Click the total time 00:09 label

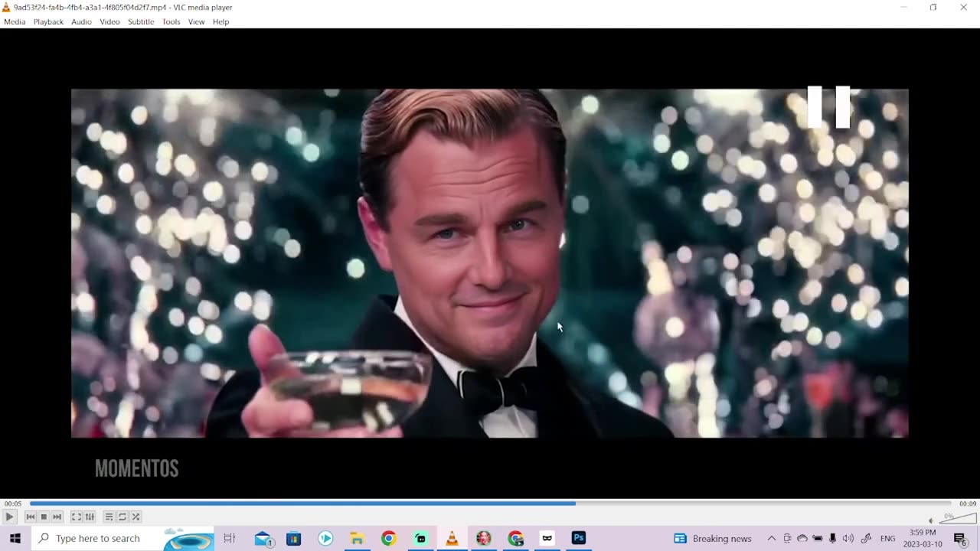pos(967,504)
